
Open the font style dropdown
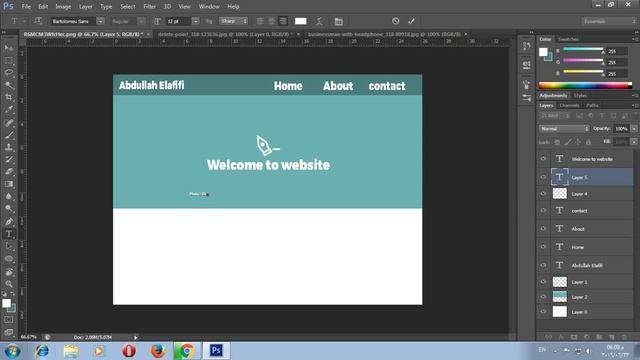pos(141,21)
